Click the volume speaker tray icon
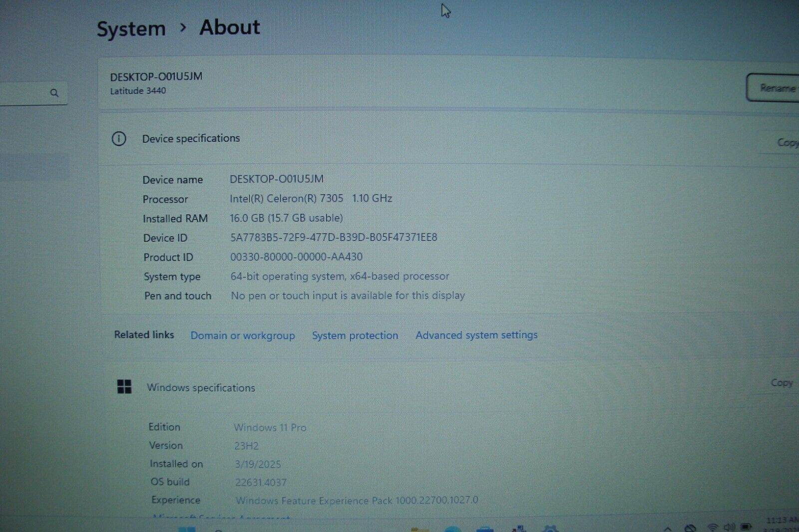Viewport: 799px width, 532px height. (729, 528)
